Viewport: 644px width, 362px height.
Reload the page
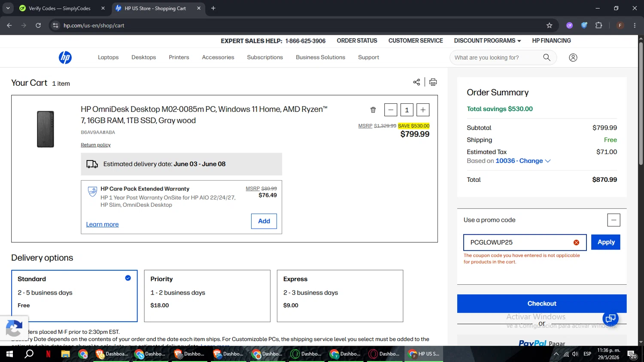(38, 25)
